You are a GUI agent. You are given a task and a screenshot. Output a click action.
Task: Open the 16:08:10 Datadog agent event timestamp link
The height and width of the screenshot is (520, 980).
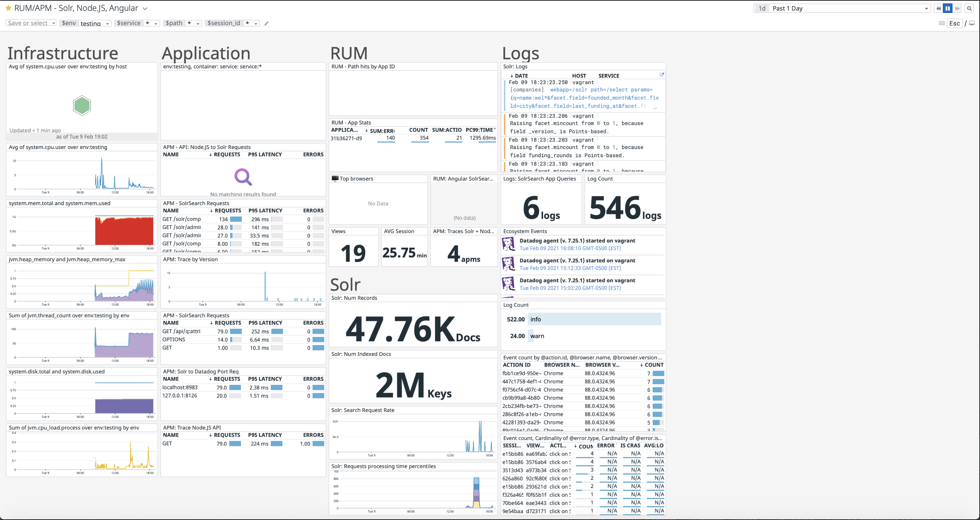(570, 248)
